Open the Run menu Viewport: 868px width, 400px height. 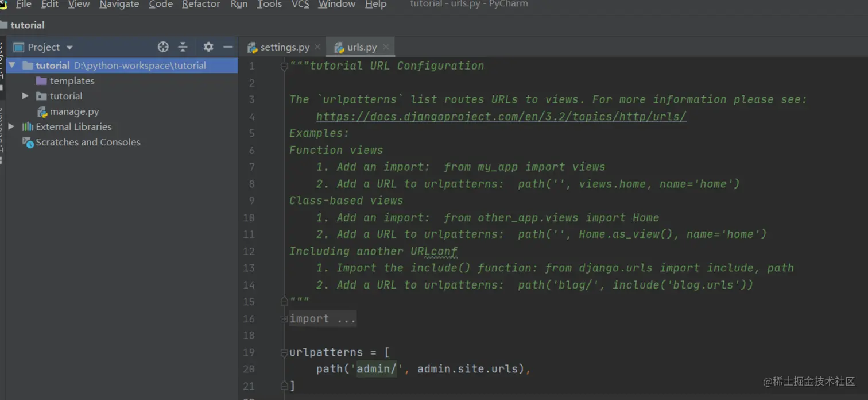239,5
